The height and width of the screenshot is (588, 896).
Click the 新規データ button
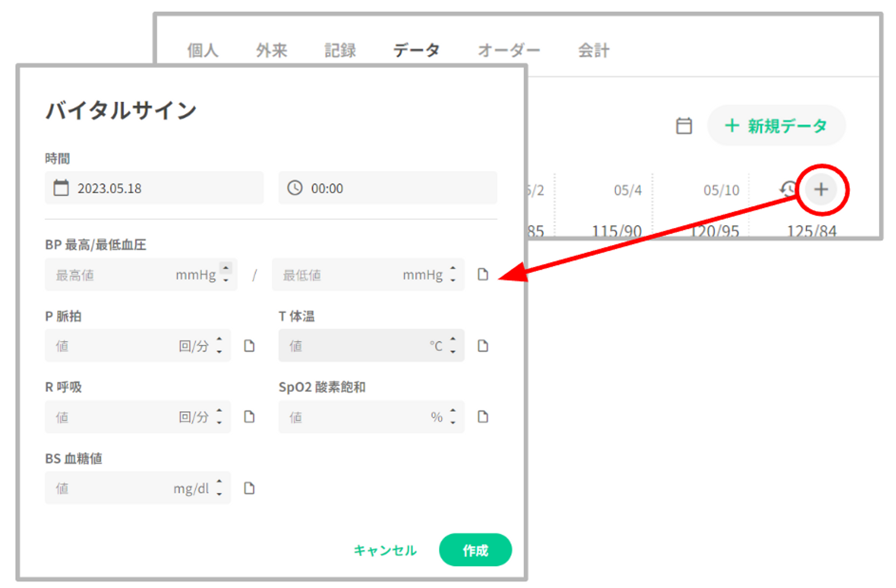(x=776, y=126)
